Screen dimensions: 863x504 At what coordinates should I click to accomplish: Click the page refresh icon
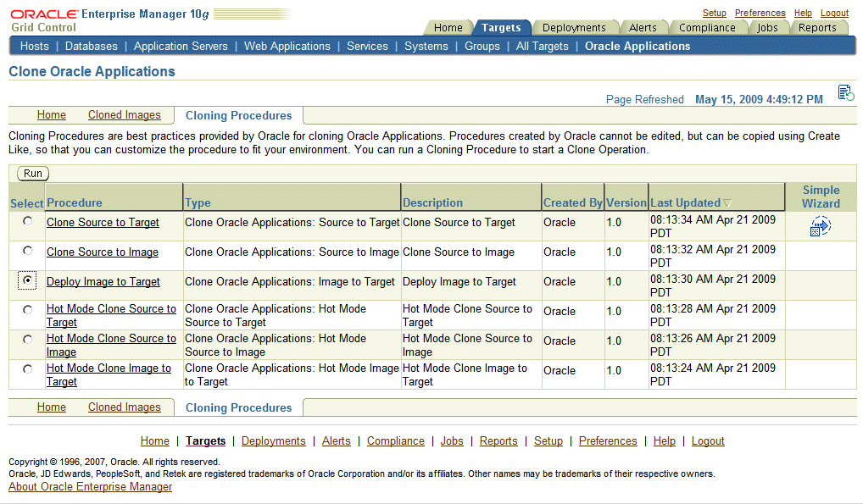(x=846, y=93)
